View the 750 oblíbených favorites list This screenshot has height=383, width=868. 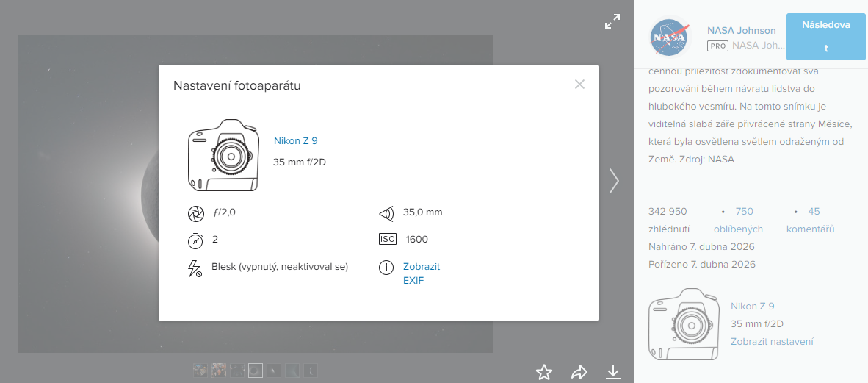pos(738,220)
